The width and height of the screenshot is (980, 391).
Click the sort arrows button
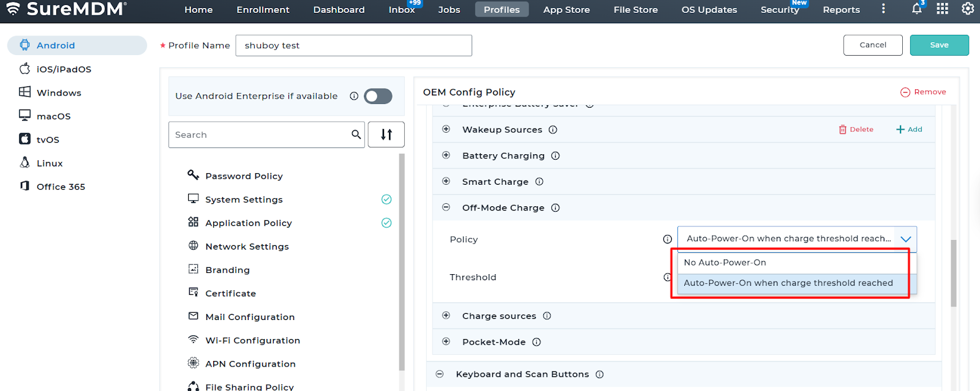click(386, 135)
